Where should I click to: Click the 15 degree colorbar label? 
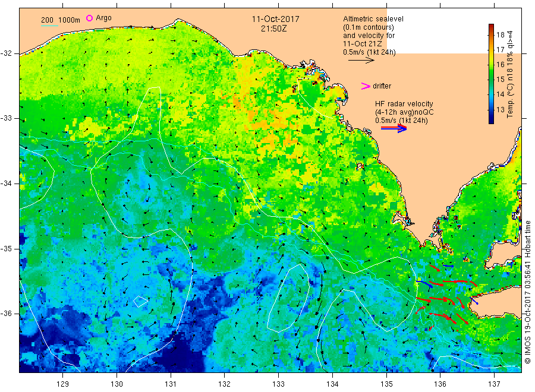point(500,80)
